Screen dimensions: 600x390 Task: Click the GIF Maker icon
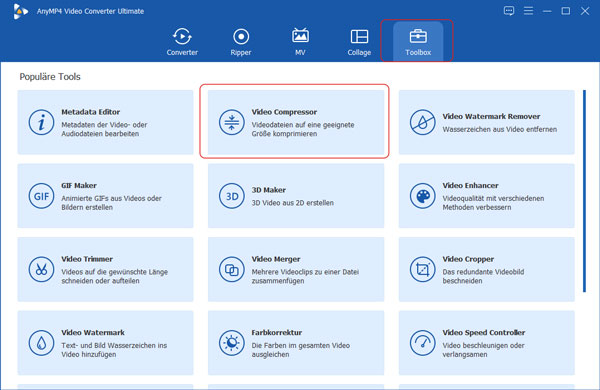(41, 196)
